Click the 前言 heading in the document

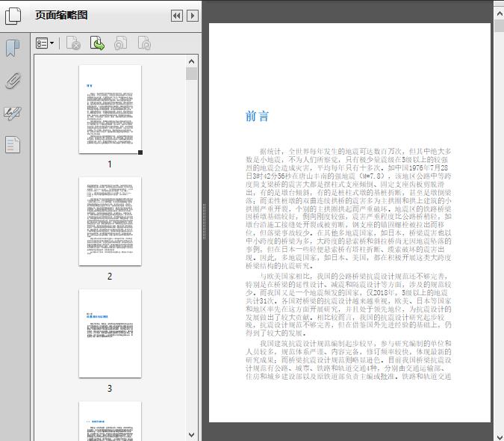click(257, 117)
